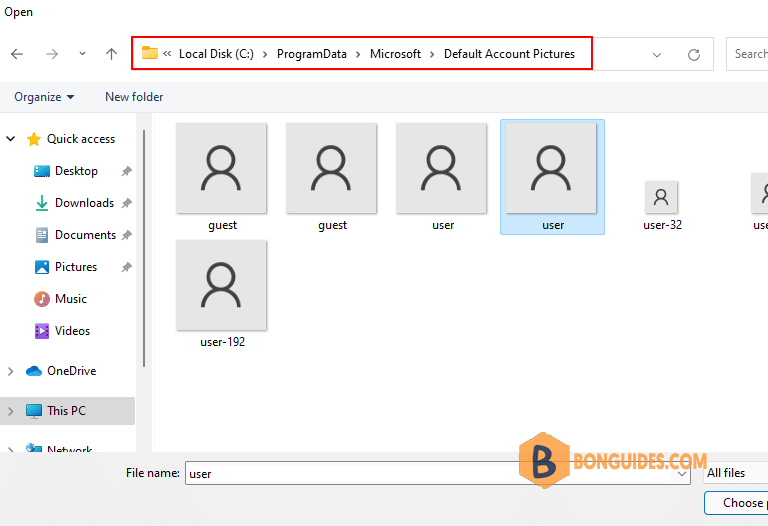
Task: Select the first guest picture thumbnail
Action: click(221, 168)
